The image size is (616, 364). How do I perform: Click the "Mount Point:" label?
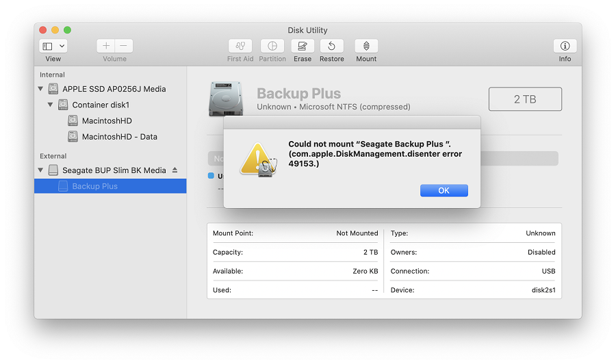(x=233, y=233)
